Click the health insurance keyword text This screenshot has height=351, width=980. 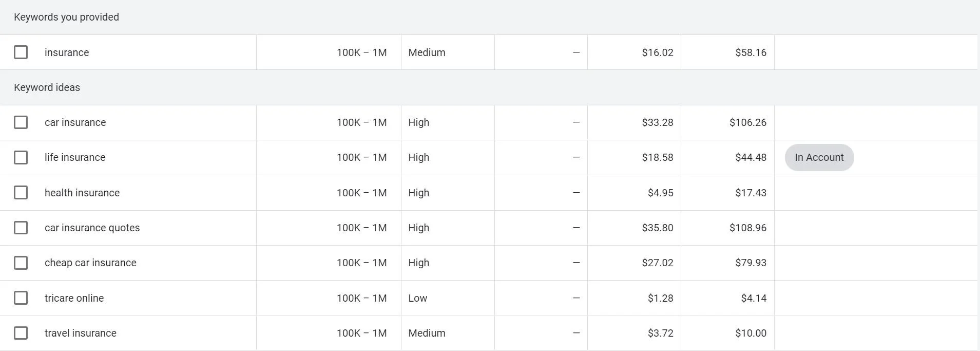tap(82, 193)
